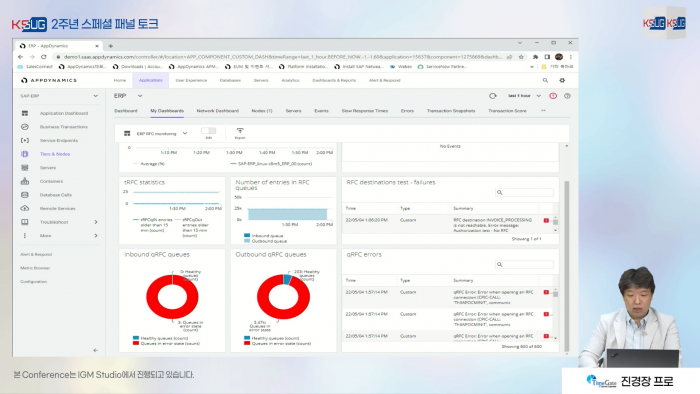Open the Alert & Respond top menu
The height and width of the screenshot is (394, 700).
pos(384,80)
